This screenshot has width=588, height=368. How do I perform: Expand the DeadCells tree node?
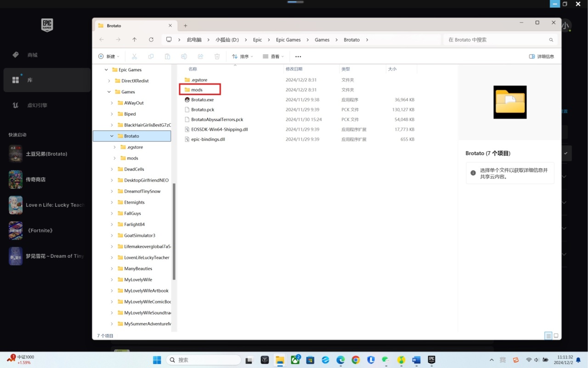112,169
